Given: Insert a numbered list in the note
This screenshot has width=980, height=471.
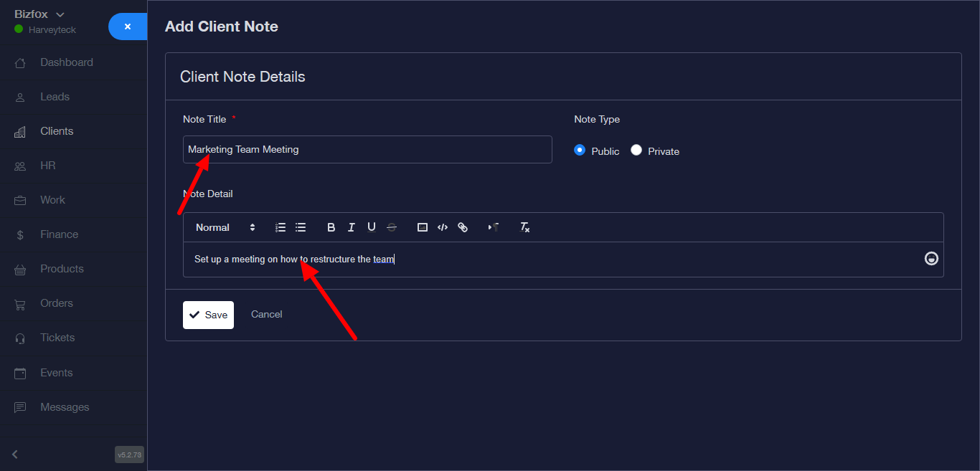Looking at the screenshot, I should (x=281, y=227).
